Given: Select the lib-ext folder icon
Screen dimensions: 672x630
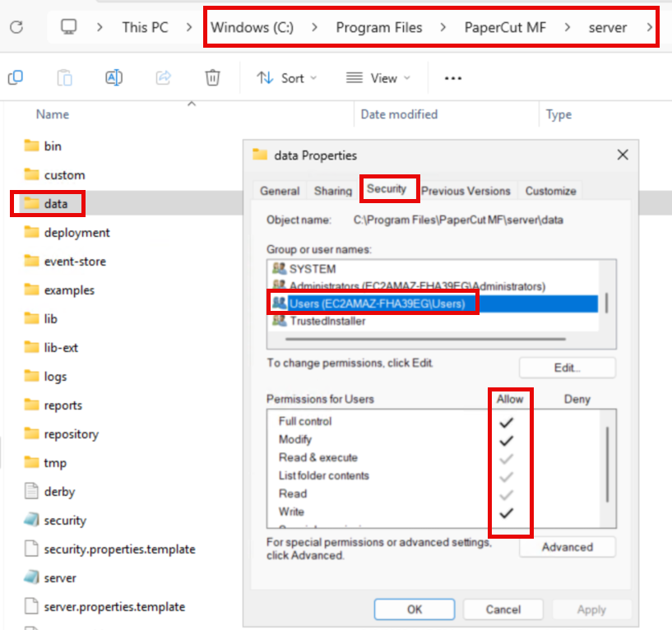Looking at the screenshot, I should point(31,347).
